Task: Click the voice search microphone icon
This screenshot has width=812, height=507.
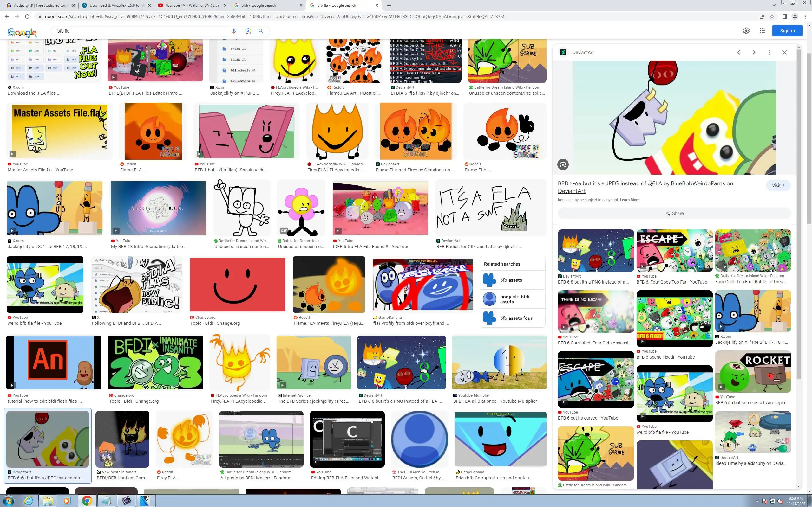Action: pyautogui.click(x=233, y=31)
